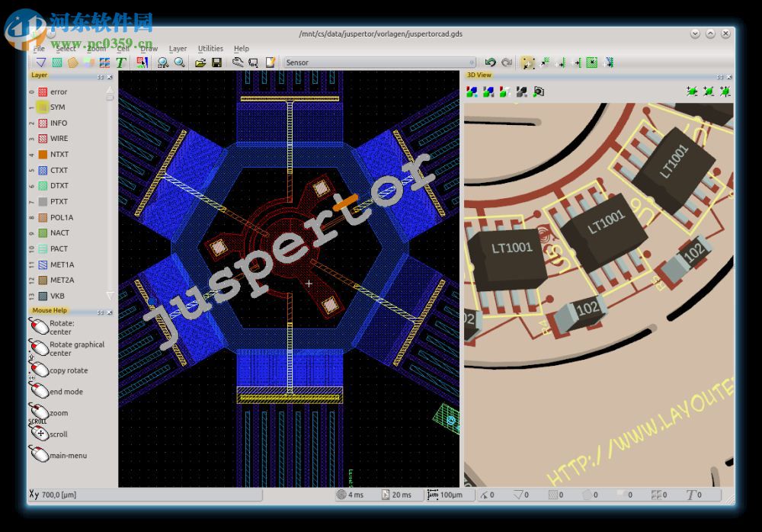Click the layer list scroll-down arrow

110,296
